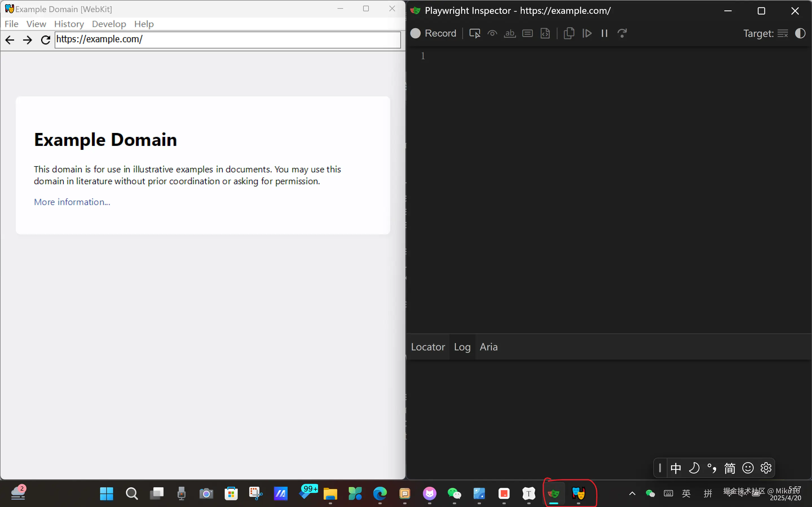
Task: Copy the generated code with Copy icon
Action: 569,33
